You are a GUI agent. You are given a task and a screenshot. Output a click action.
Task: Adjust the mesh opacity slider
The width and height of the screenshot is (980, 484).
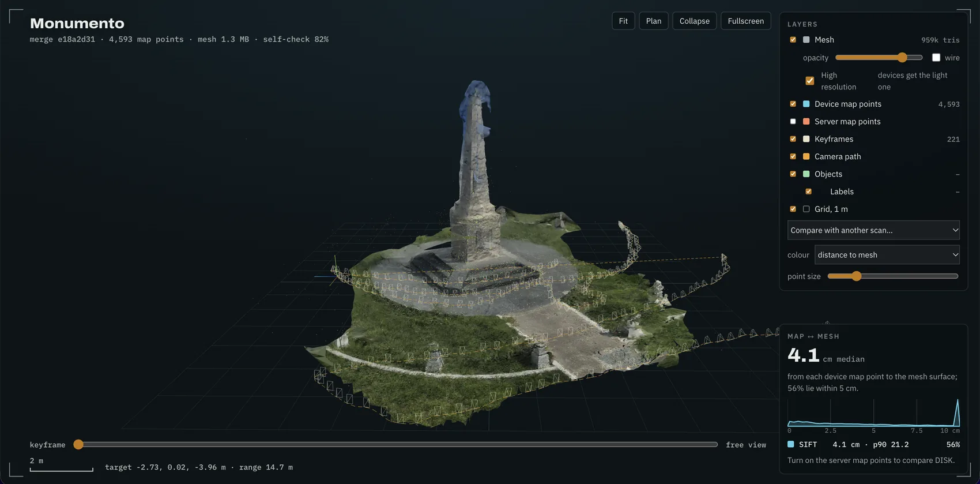pos(879,58)
